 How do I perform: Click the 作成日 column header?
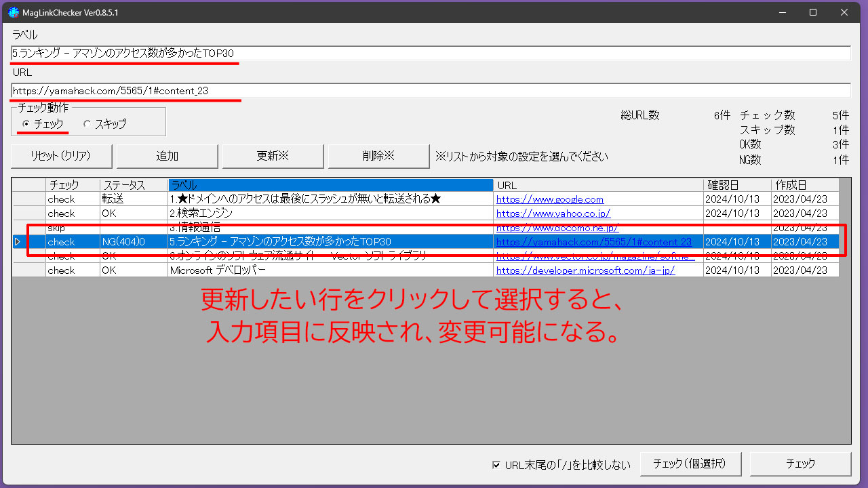coord(805,185)
